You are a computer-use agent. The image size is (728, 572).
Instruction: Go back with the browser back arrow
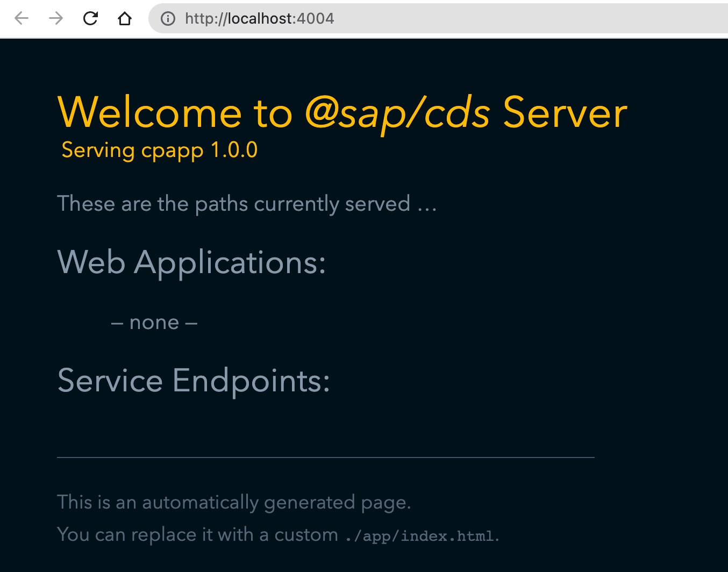(x=22, y=18)
